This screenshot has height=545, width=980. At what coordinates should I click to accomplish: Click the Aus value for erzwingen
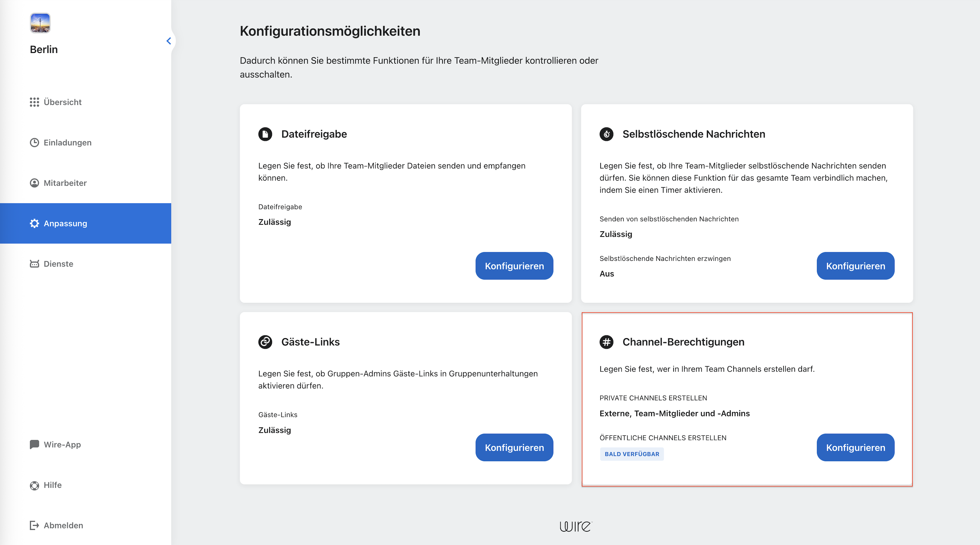pyautogui.click(x=606, y=274)
